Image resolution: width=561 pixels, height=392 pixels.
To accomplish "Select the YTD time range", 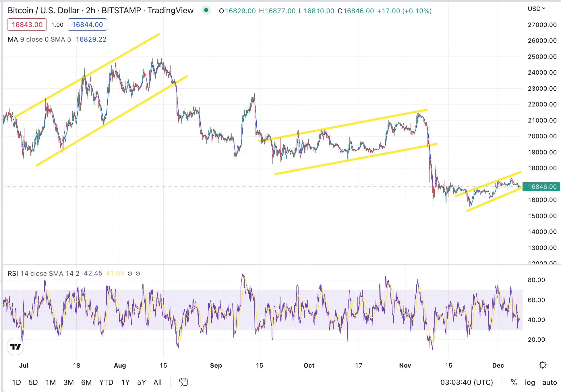I will (x=106, y=382).
